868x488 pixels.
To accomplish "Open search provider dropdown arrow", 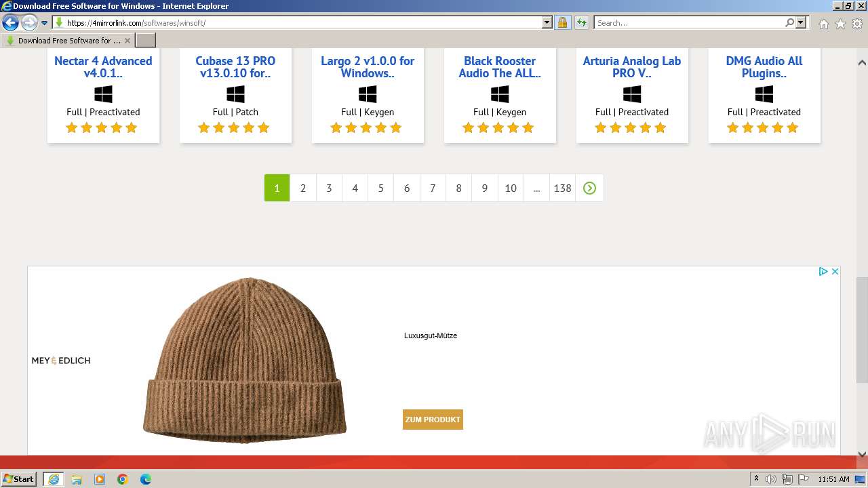I will pyautogui.click(x=801, y=23).
